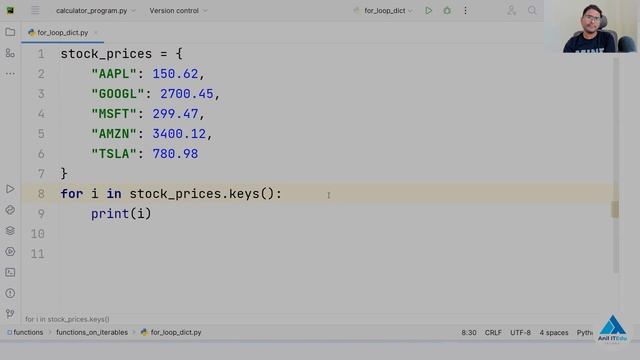Place cursor on "TSLA" key text
The width and height of the screenshot is (640, 360).
pyautogui.click(x=114, y=154)
